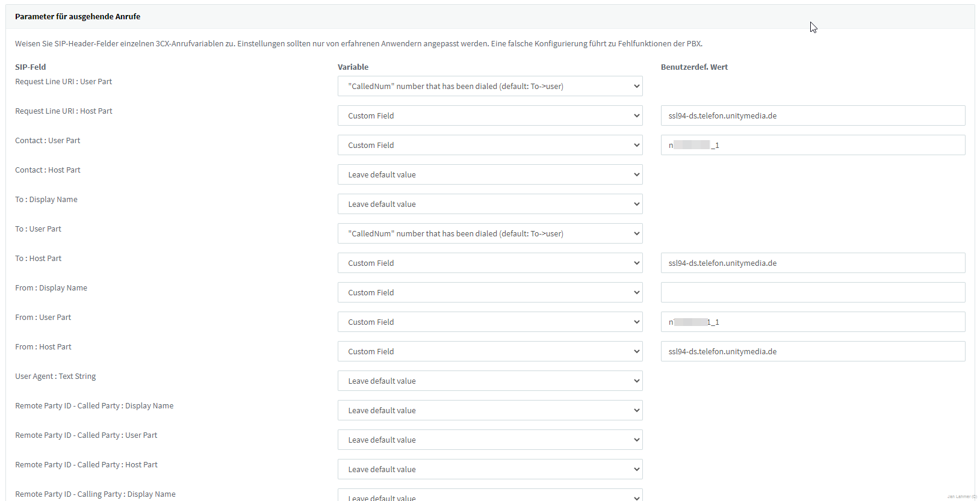Focus To Host Part custom value field
The height and width of the screenshot is (501, 980).
[813, 263]
